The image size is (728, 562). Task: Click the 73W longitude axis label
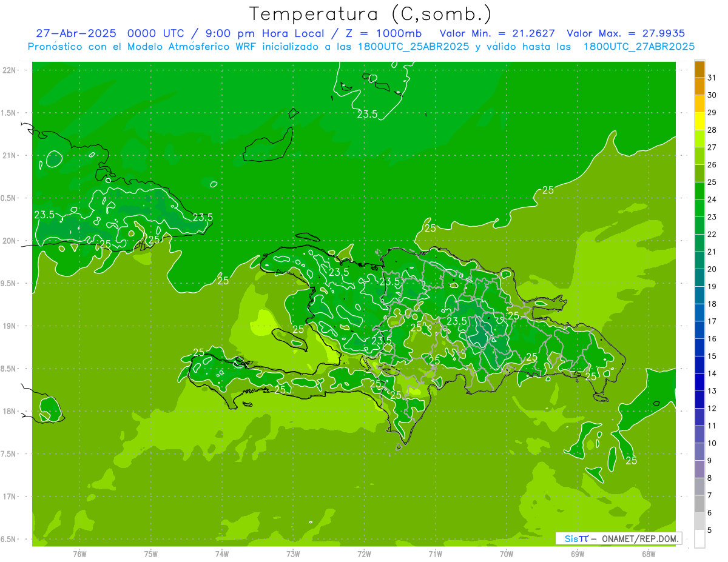click(x=293, y=554)
